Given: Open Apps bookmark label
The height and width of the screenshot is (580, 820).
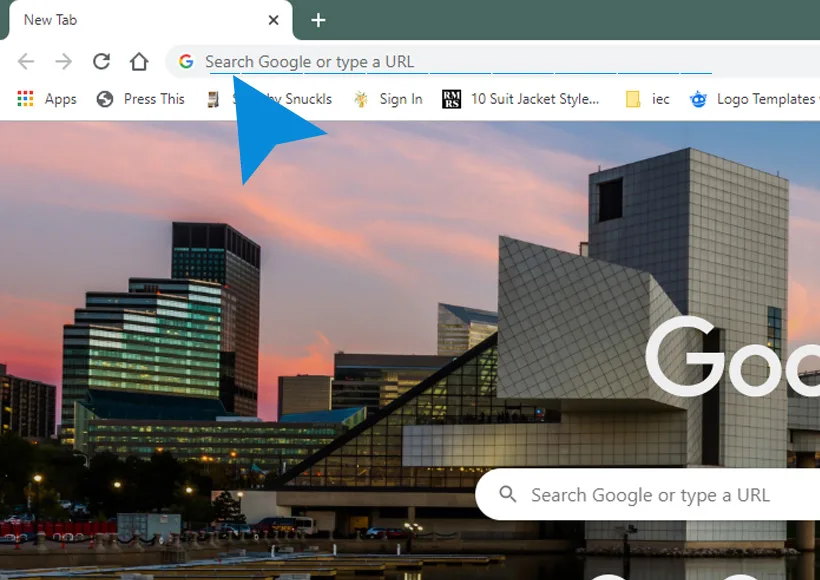Looking at the screenshot, I should pos(61,99).
